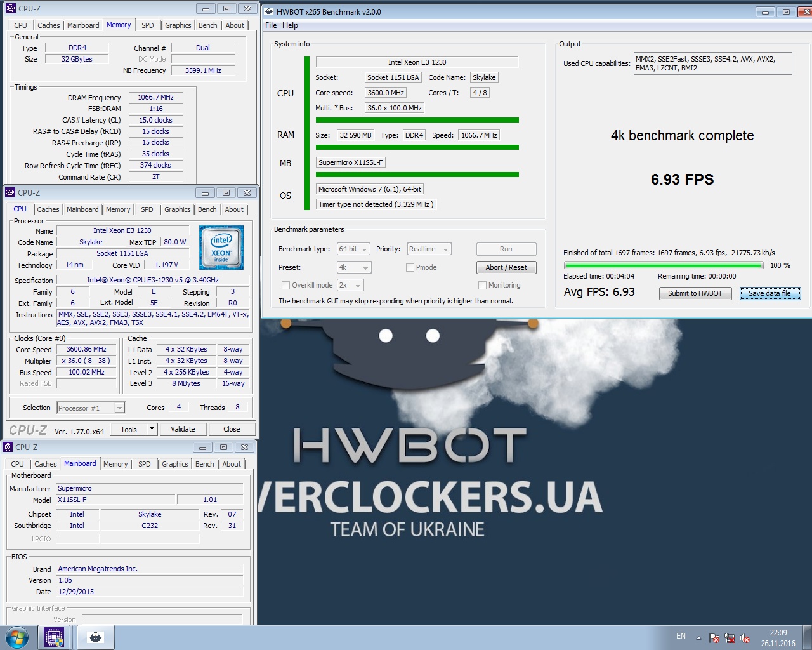
Task: Show hidden tray icons arrow
Action: click(698, 638)
